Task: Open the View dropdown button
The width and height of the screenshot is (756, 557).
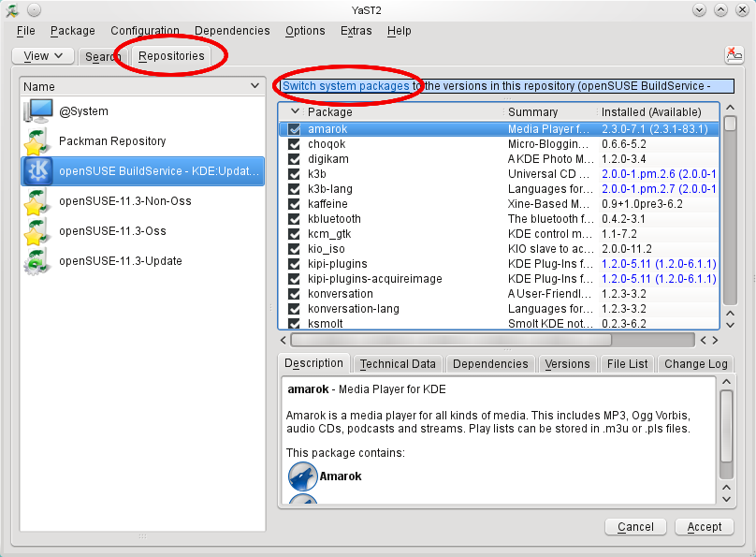Action: point(43,56)
